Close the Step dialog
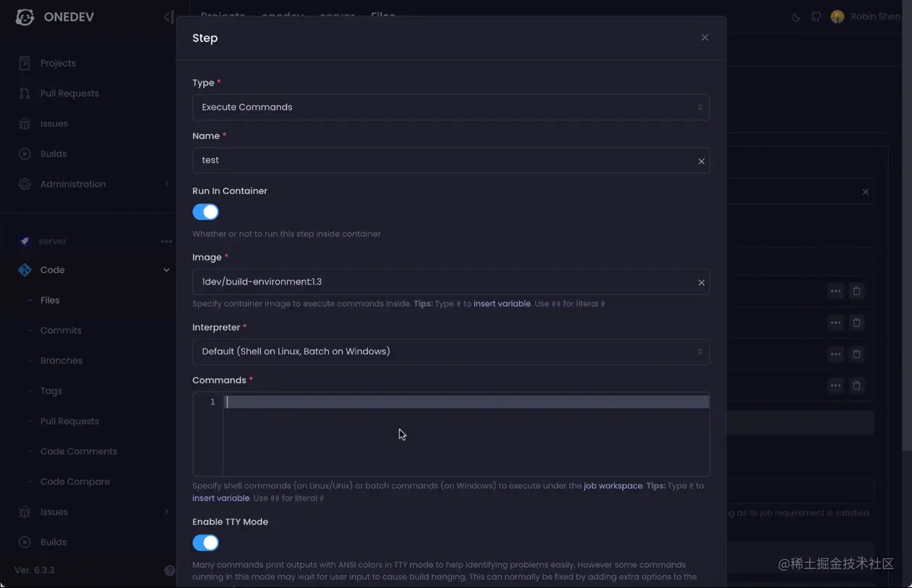 (x=705, y=38)
